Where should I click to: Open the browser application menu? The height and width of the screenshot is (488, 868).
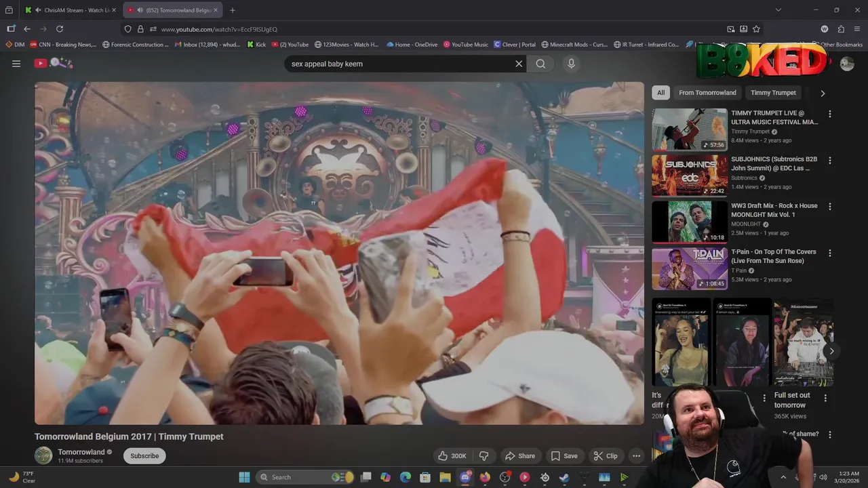point(857,29)
